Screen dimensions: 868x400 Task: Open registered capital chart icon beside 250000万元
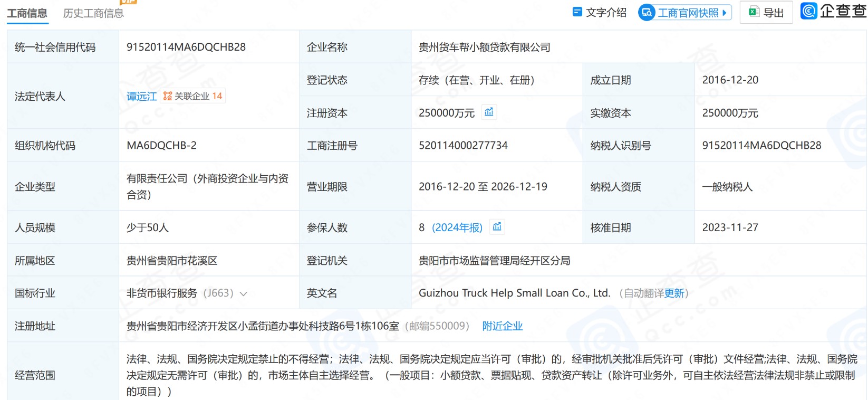pyautogui.click(x=489, y=112)
